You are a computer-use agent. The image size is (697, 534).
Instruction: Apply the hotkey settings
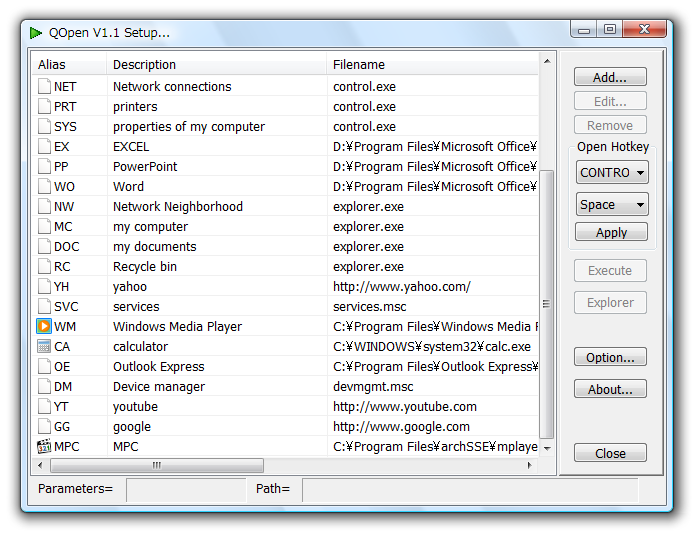tap(611, 233)
